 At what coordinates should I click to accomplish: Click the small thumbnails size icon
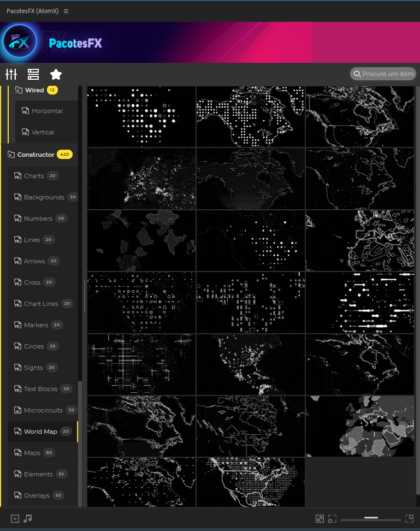tap(332, 518)
